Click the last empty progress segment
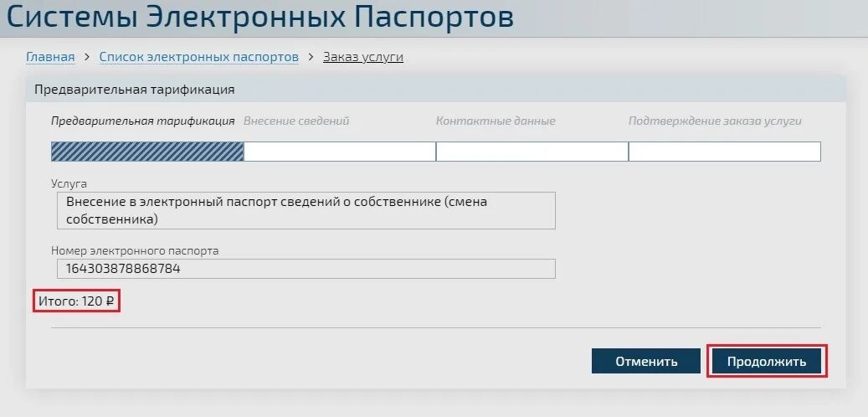The width and height of the screenshot is (868, 417). click(725, 152)
